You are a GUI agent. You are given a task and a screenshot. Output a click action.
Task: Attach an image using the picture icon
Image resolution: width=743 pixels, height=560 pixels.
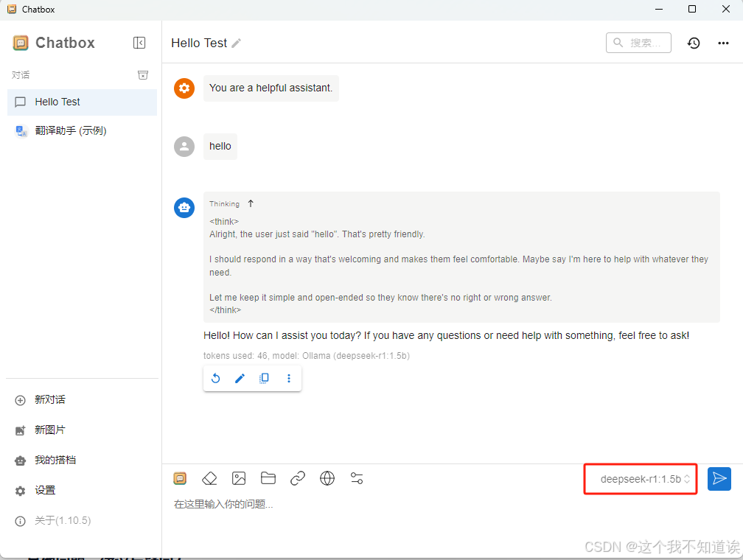pyautogui.click(x=239, y=478)
